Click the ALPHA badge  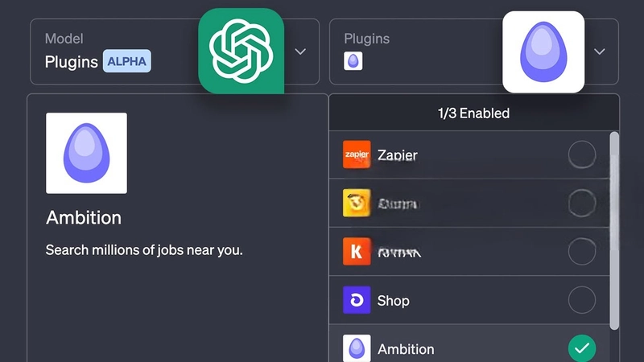126,62
